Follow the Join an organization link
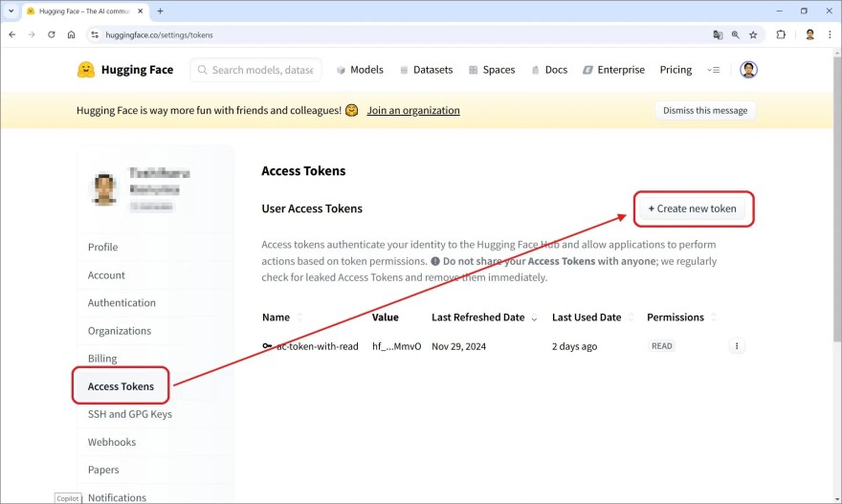This screenshot has height=504, width=842. [x=413, y=111]
